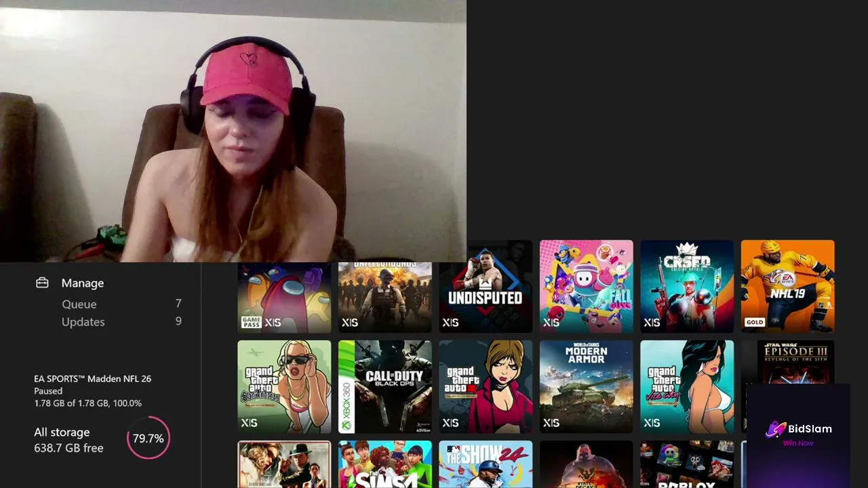This screenshot has width=868, height=488.
Task: Click the BidSlam Win Now link
Action: coord(798,443)
